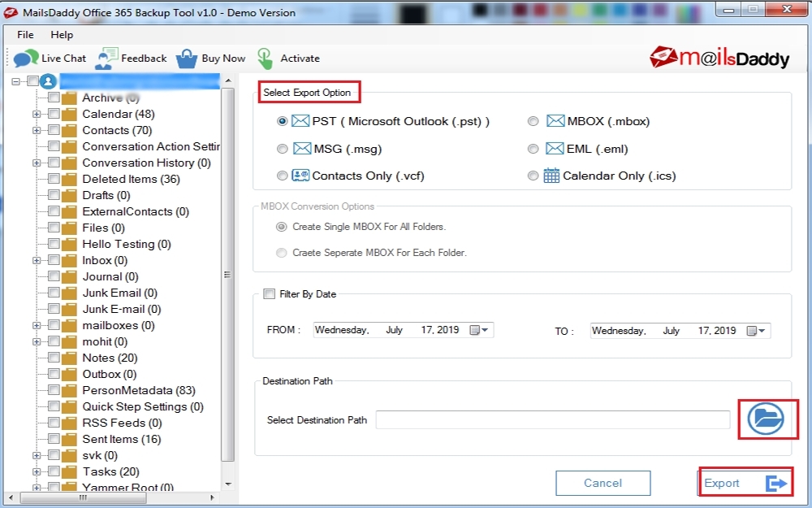This screenshot has height=508, width=812.
Task: Open Live Chat speech bubble icon
Action: (26, 58)
